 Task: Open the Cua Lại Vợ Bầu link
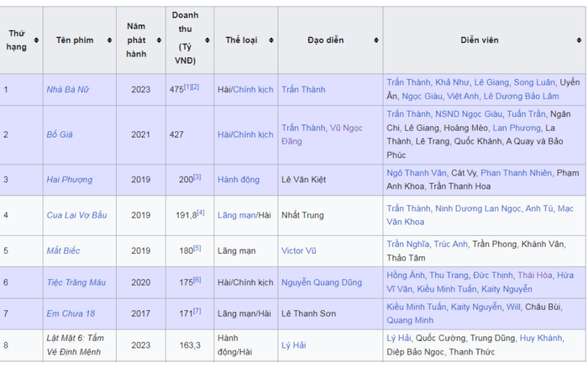point(77,215)
